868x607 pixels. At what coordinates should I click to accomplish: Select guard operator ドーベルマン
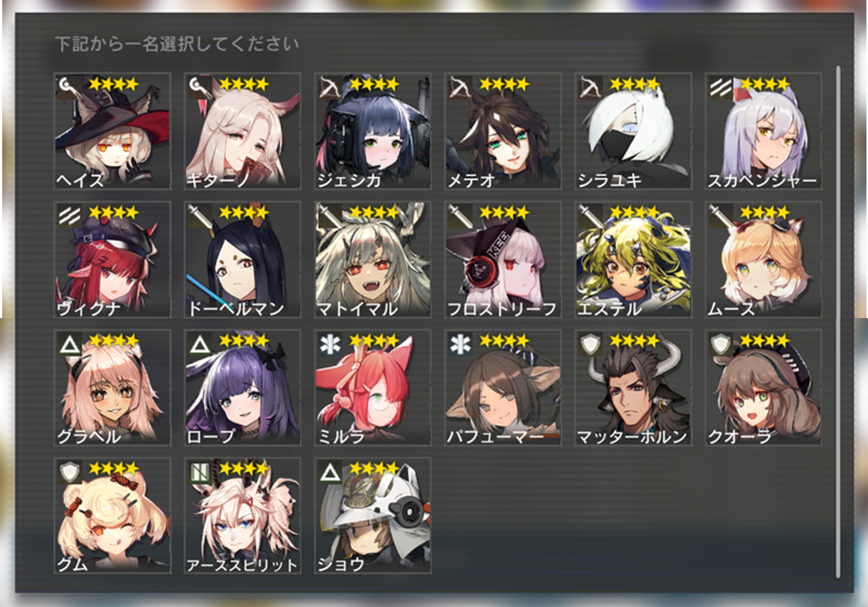click(242, 259)
